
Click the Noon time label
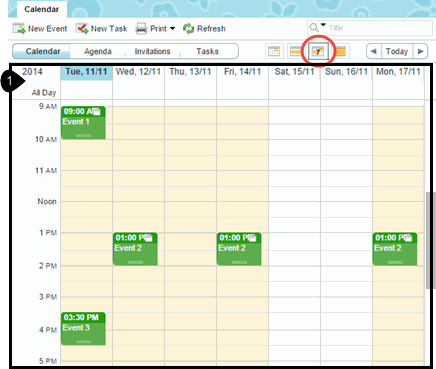pos(47,202)
